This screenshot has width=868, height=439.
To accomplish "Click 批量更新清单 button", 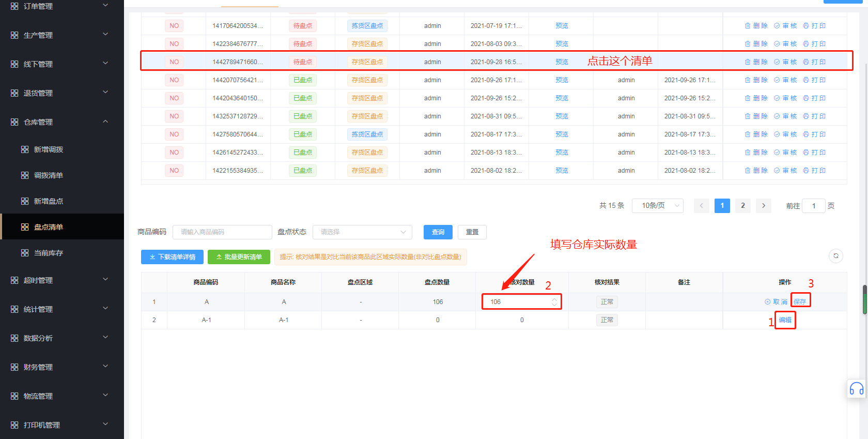I will coord(239,257).
